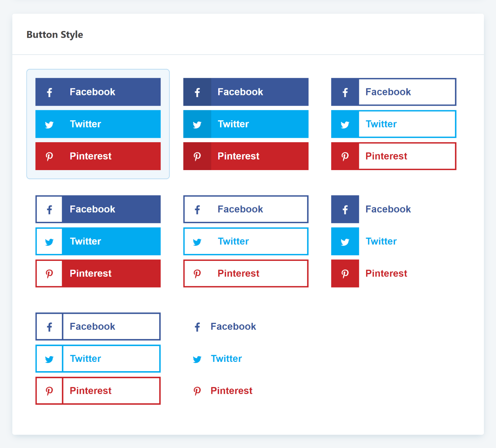The height and width of the screenshot is (448, 496).
Task: Click the plain Pinterest text link style
Action: coord(223,391)
